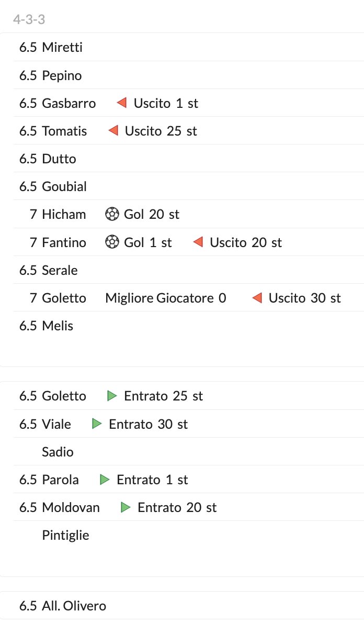Select coach All. Olivero
The width and height of the screenshot is (364, 623).
(74, 606)
